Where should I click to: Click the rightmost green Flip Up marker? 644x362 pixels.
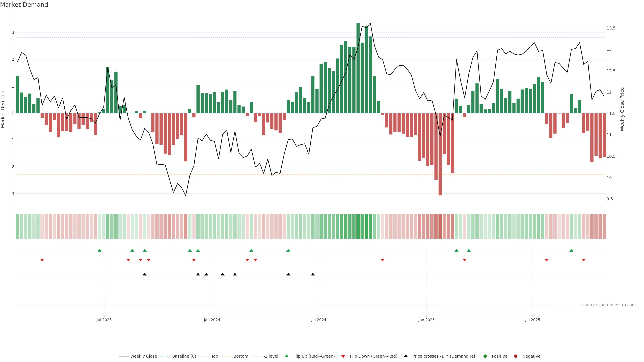pyautogui.click(x=571, y=251)
